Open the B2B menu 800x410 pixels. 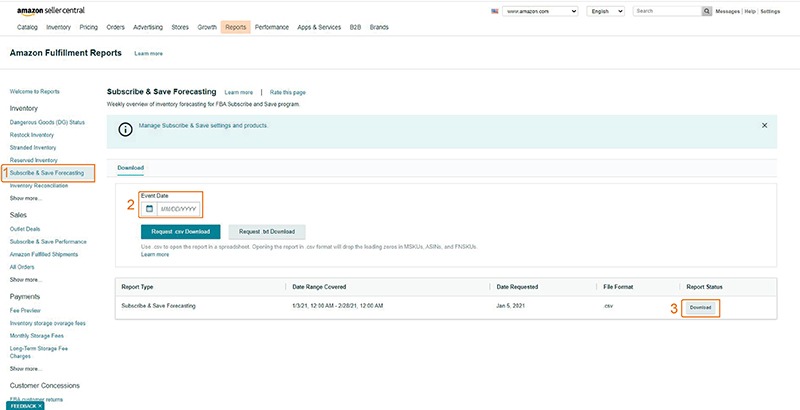pyautogui.click(x=355, y=28)
